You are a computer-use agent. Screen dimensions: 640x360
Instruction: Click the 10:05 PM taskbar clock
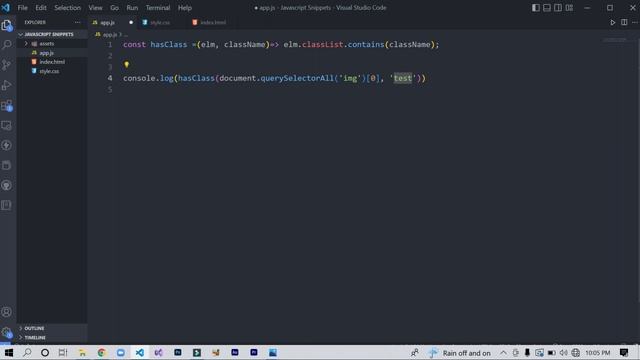(598, 353)
